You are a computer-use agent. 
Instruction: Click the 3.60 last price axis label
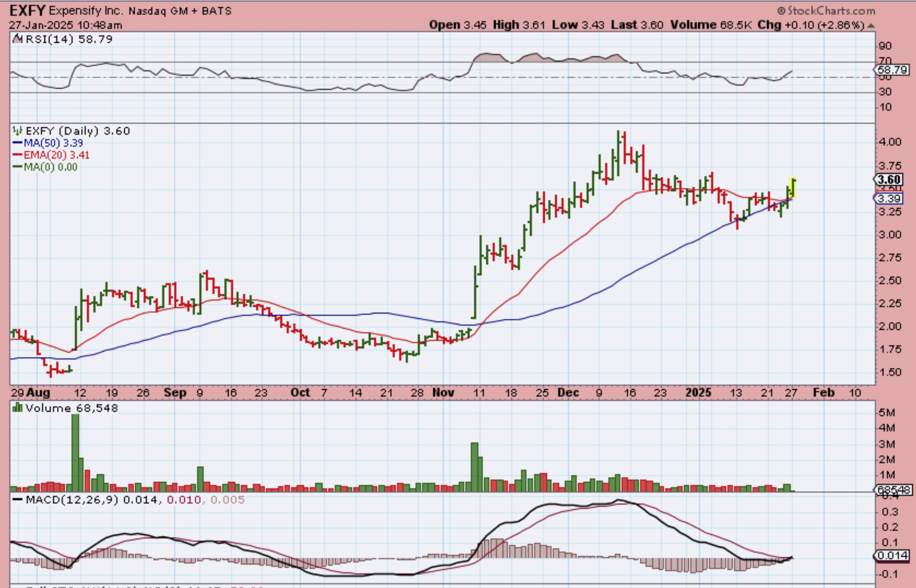tap(889, 180)
